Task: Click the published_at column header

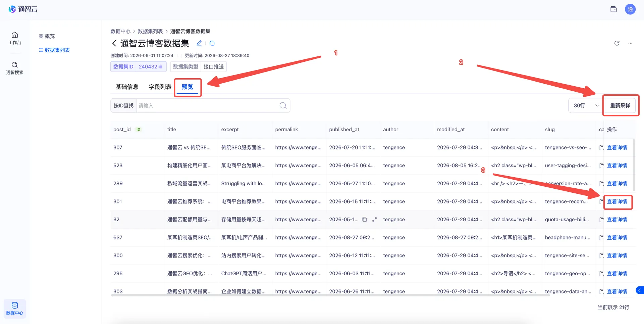Action: pos(344,130)
